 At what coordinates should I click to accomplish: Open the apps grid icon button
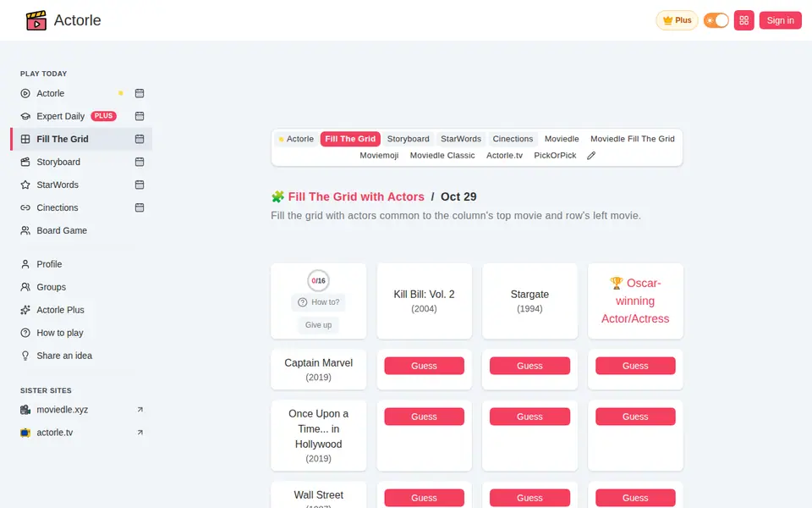click(744, 20)
